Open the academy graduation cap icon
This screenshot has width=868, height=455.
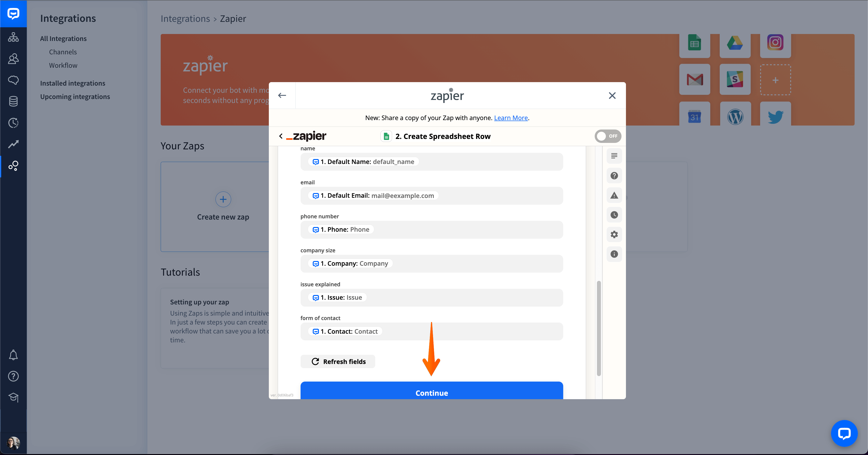point(13,397)
